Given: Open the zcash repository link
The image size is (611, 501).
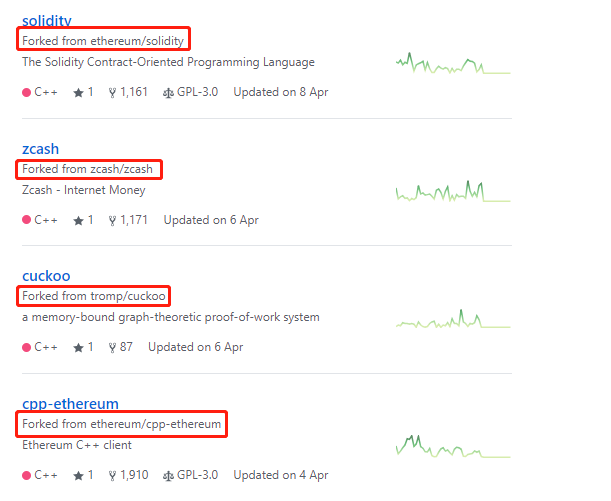Looking at the screenshot, I should click(x=41, y=149).
